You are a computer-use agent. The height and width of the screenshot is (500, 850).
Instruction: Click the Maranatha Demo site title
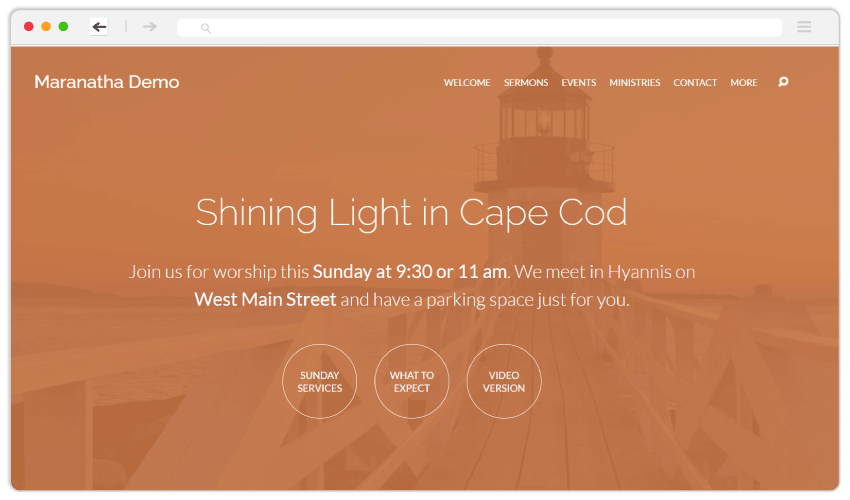[107, 82]
